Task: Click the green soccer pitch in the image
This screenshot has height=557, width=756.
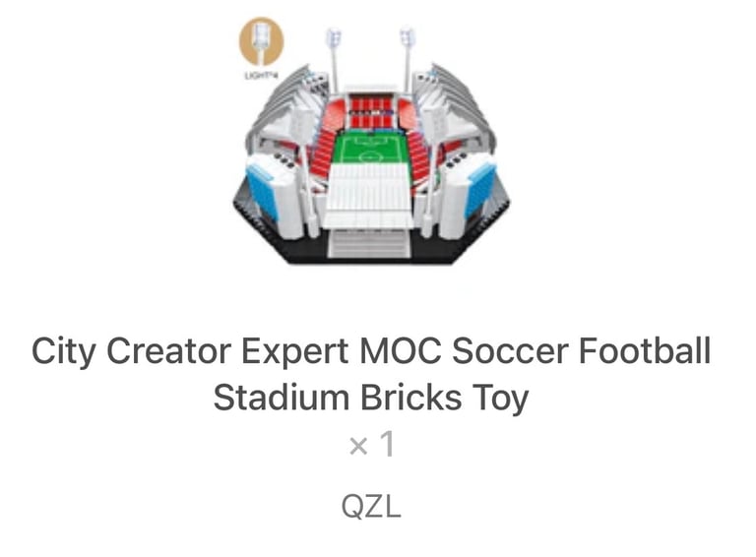Action: pos(370,150)
